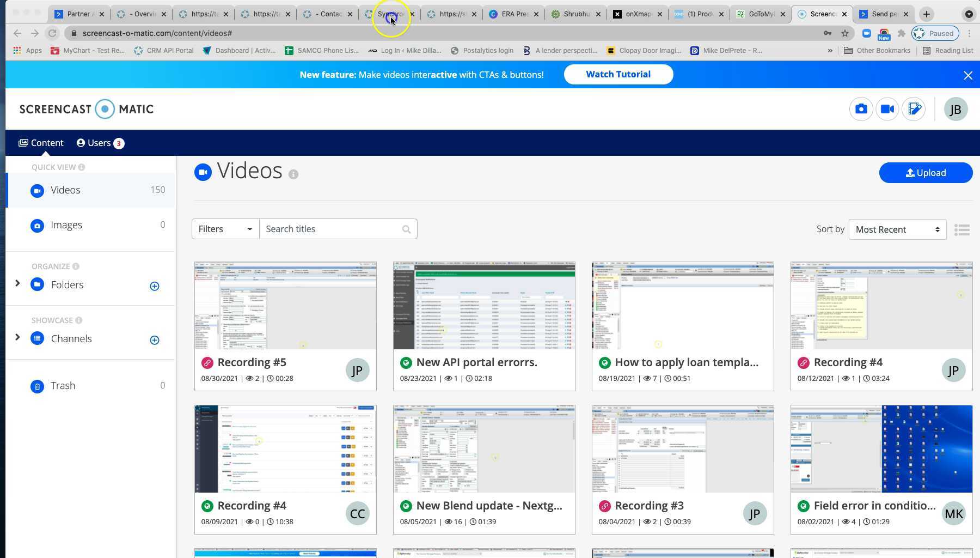Screen dimensions: 980x558
Task: Click the Watch Tutorial button
Action: pos(618,75)
